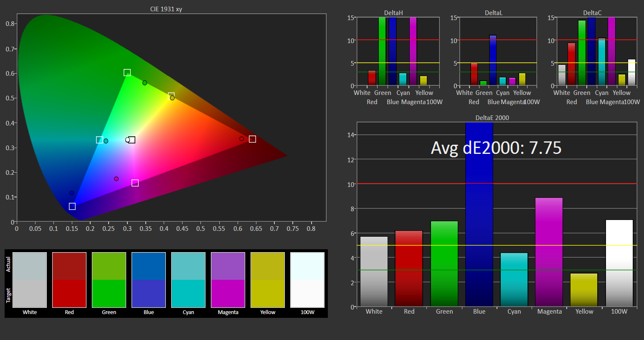Click the Target label beside the swatches
This screenshot has height=340, width=644.
(8, 295)
